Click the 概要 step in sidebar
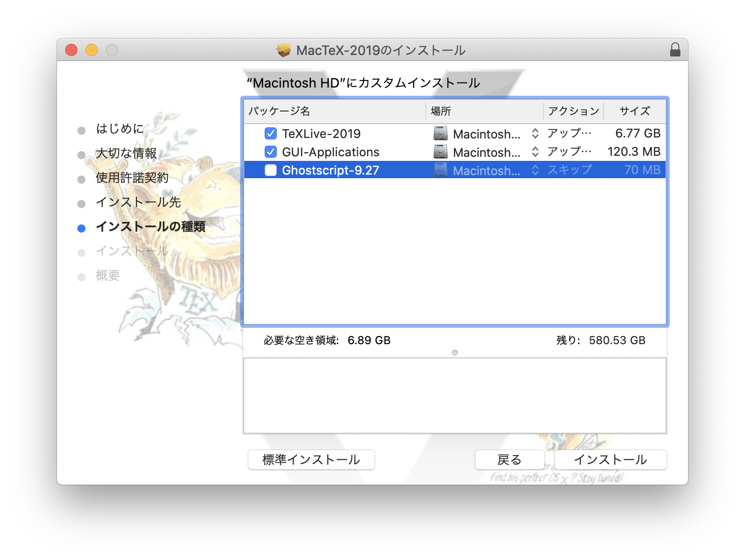745x560 pixels. (x=108, y=275)
